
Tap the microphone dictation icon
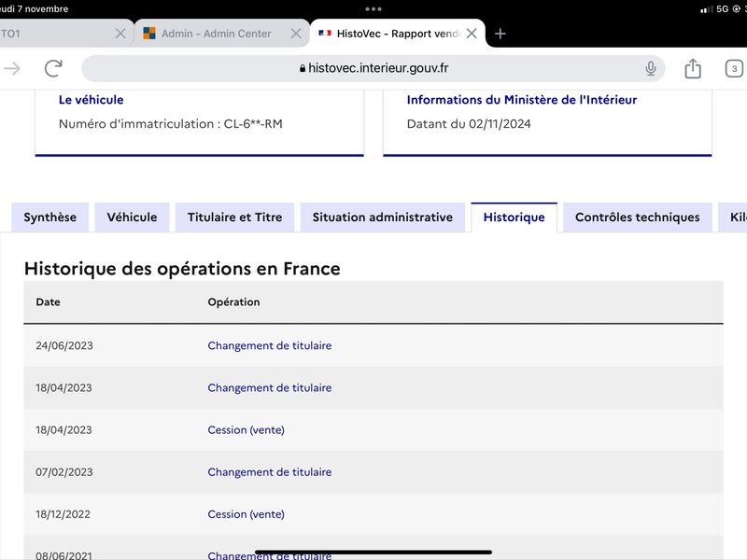(650, 68)
